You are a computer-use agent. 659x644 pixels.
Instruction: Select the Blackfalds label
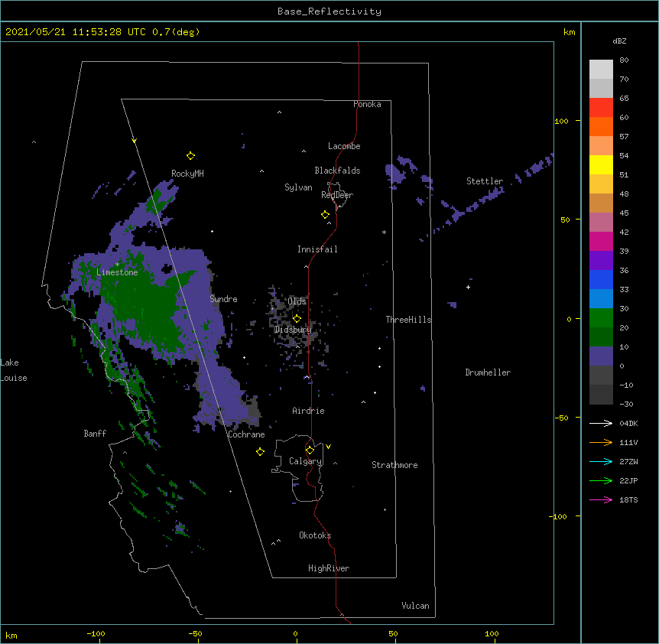(x=337, y=171)
